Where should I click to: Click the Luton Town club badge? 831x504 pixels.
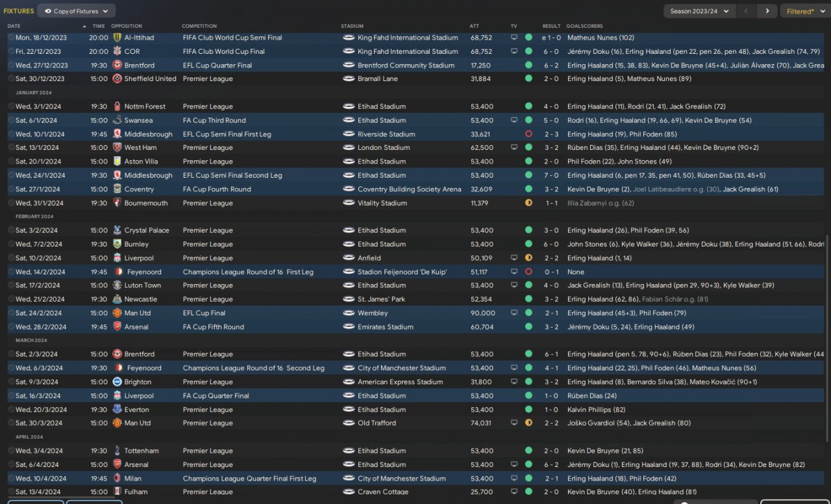tap(118, 285)
